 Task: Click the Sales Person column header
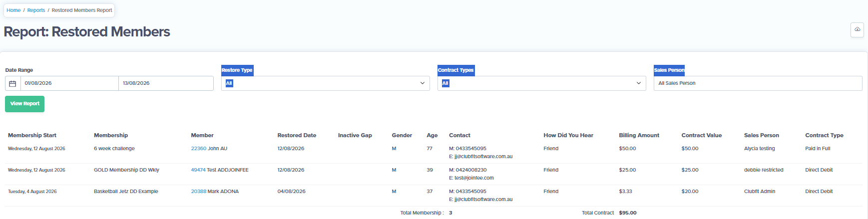coord(761,135)
